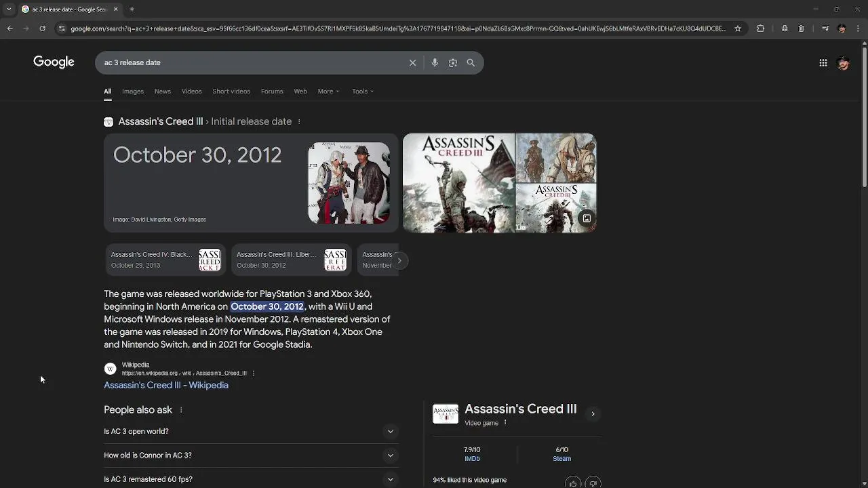
Task: Click the trash can extension icon
Action: (801, 28)
